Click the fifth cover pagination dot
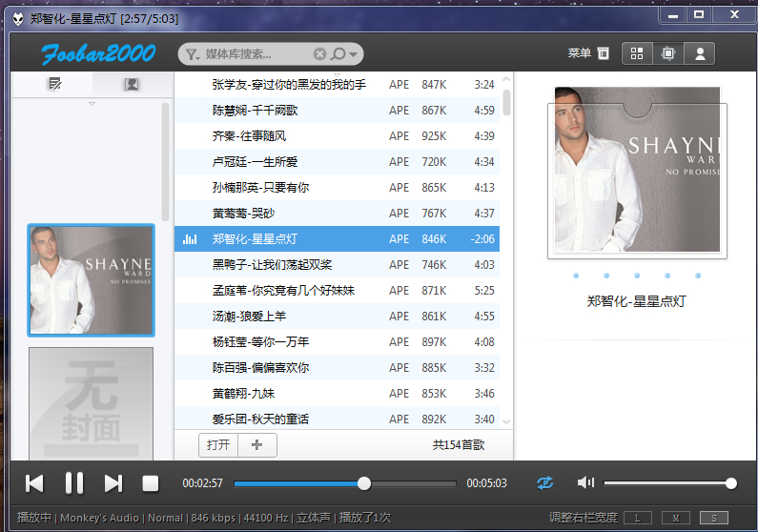758x532 pixels. (x=698, y=276)
